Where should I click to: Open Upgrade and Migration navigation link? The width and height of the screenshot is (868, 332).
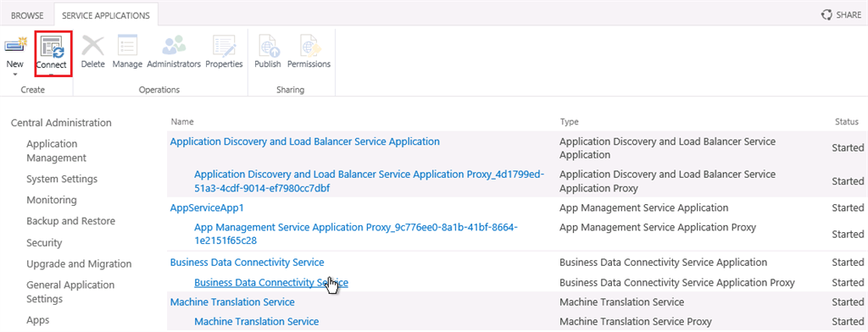79,264
